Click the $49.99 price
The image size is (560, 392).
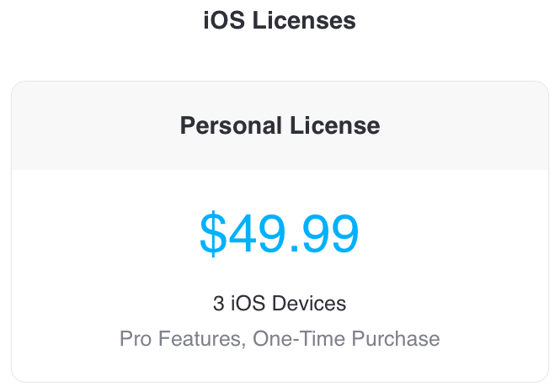click(x=279, y=233)
